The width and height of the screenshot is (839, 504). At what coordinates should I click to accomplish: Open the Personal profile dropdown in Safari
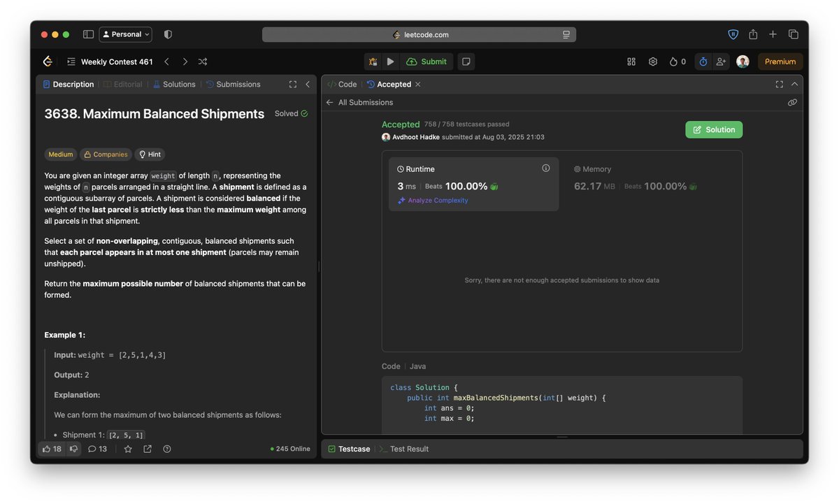(x=126, y=34)
